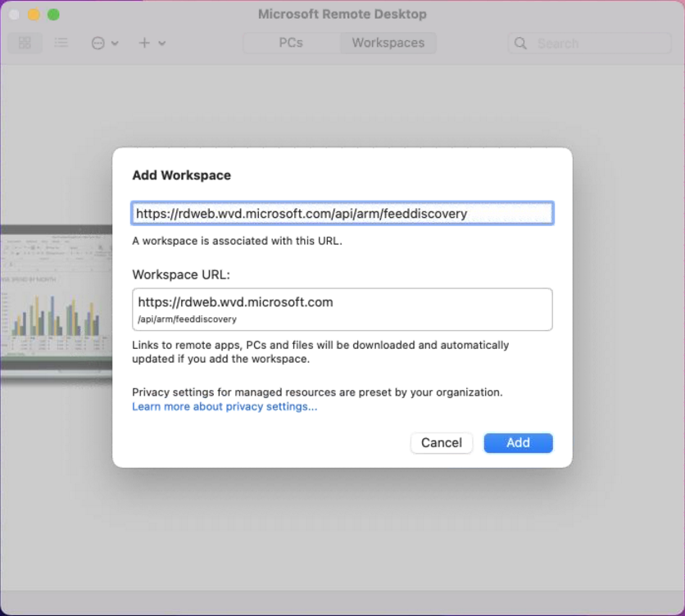Viewport: 685px width, 616px height.
Task: Open Learn more about privacy settings link
Action: [225, 406]
